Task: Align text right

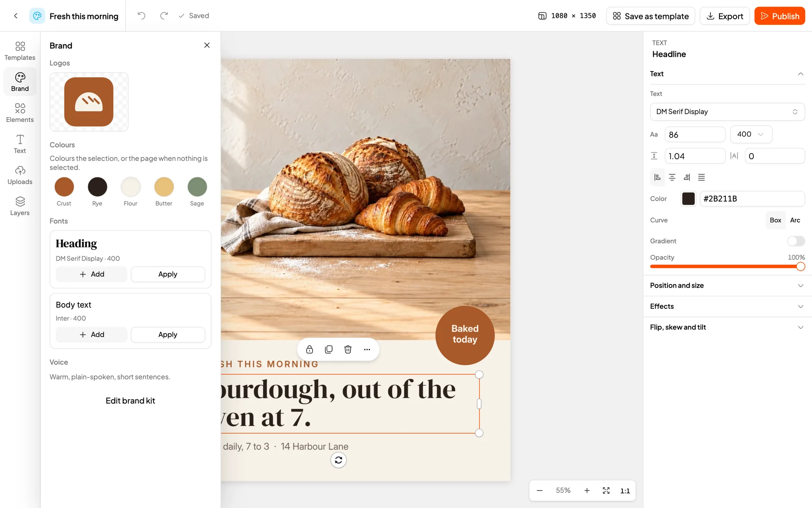Action: 687,177
